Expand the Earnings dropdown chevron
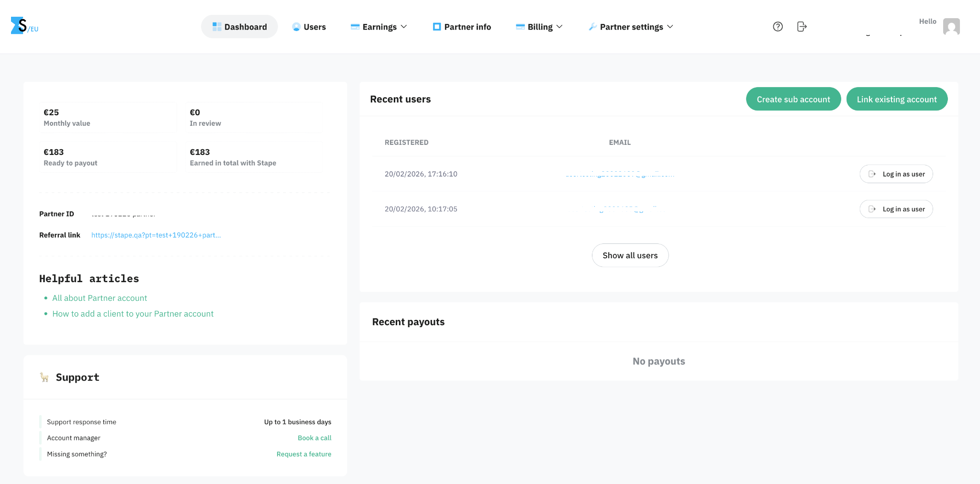 404,27
